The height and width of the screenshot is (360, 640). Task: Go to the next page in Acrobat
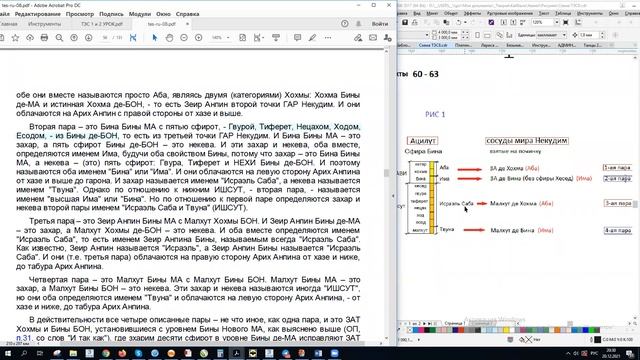click(x=89, y=38)
